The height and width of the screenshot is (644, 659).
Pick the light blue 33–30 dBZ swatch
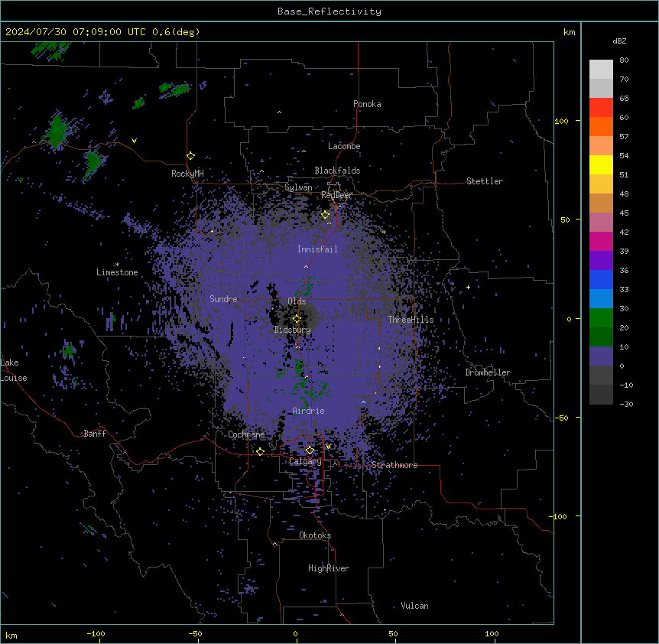[x=601, y=299]
